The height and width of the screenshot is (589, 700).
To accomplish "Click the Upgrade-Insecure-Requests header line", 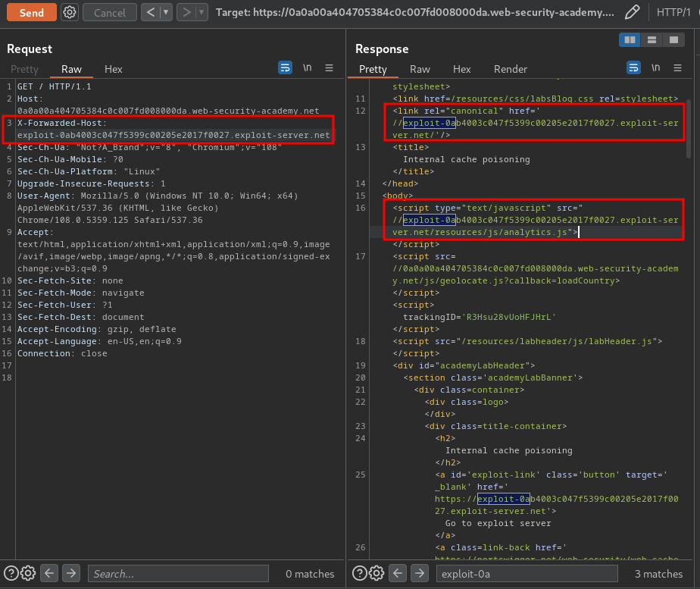I will 92,184.
